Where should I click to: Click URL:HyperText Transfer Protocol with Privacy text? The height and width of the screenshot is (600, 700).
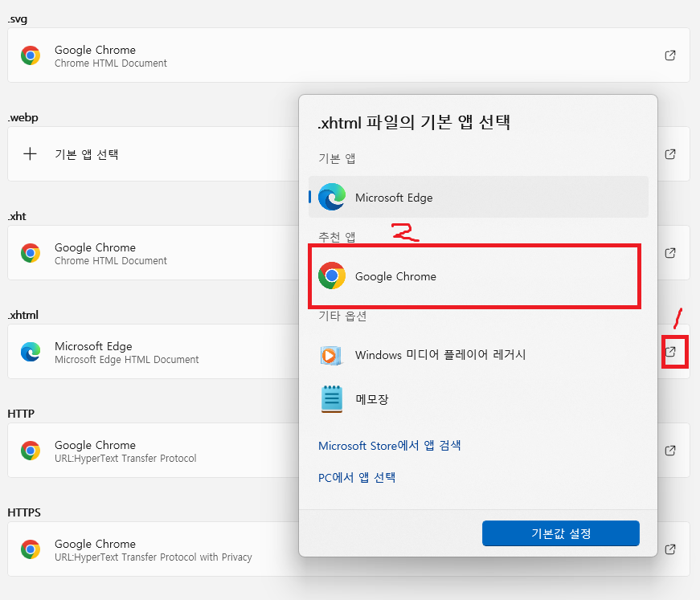point(154,557)
